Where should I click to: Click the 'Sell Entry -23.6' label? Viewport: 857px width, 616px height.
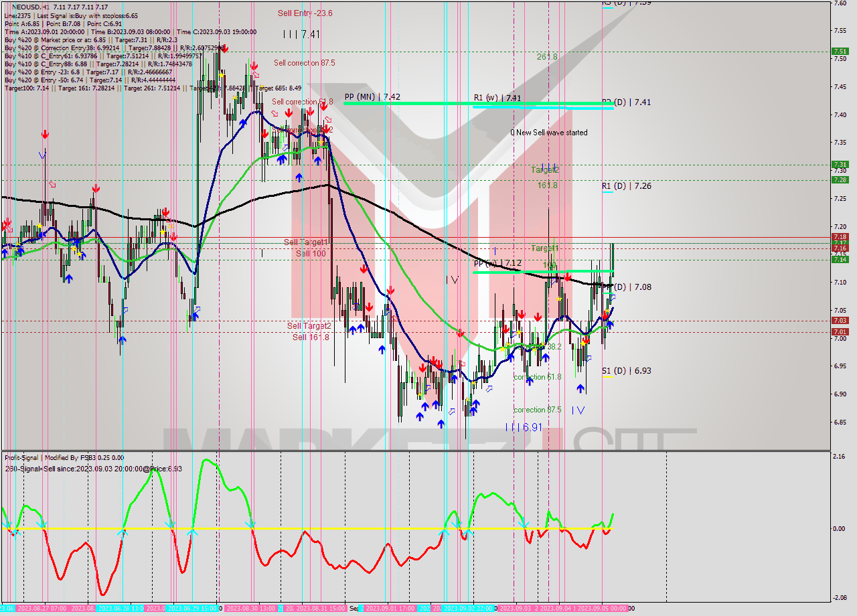305,13
